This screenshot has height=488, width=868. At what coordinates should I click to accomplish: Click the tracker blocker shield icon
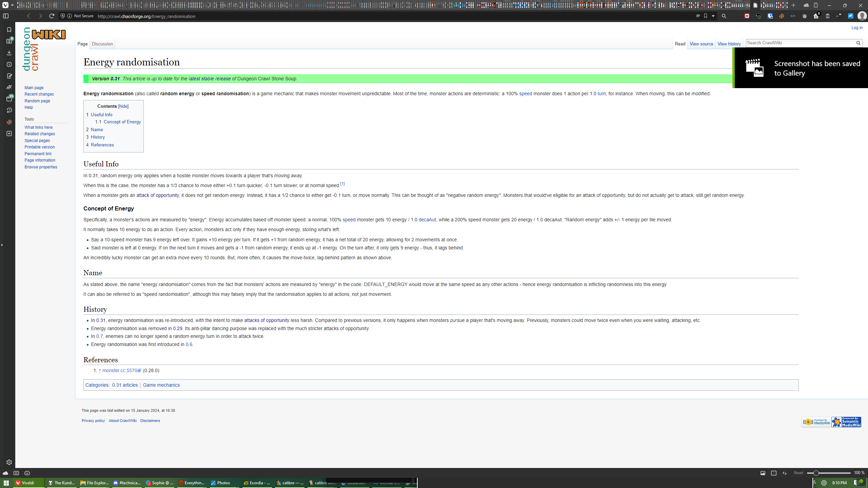click(62, 16)
